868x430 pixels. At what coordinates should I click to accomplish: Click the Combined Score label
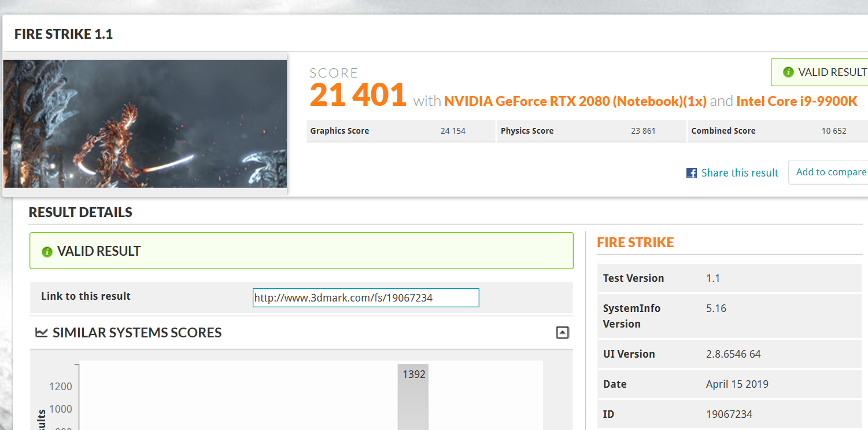pos(723,131)
